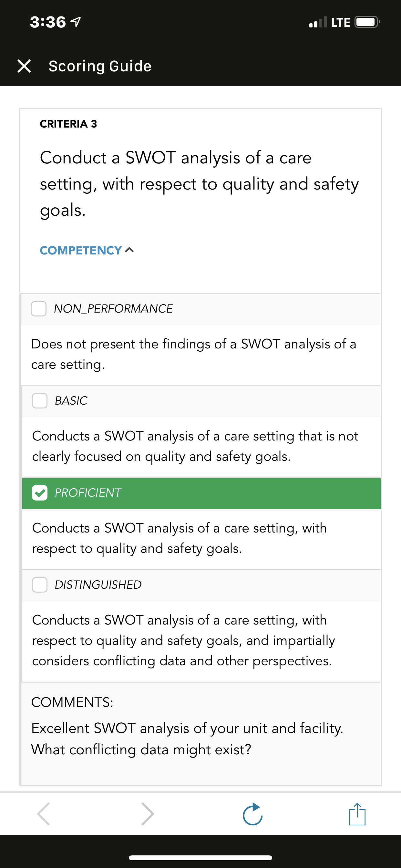Reload the page with the refresh icon
The width and height of the screenshot is (401, 868).
point(253,814)
